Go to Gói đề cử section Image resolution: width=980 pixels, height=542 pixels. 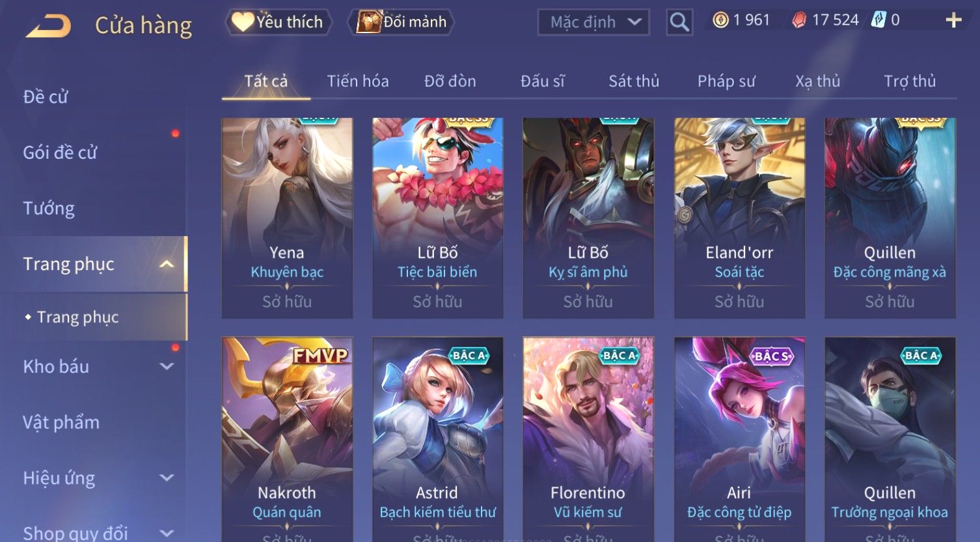pos(60,153)
